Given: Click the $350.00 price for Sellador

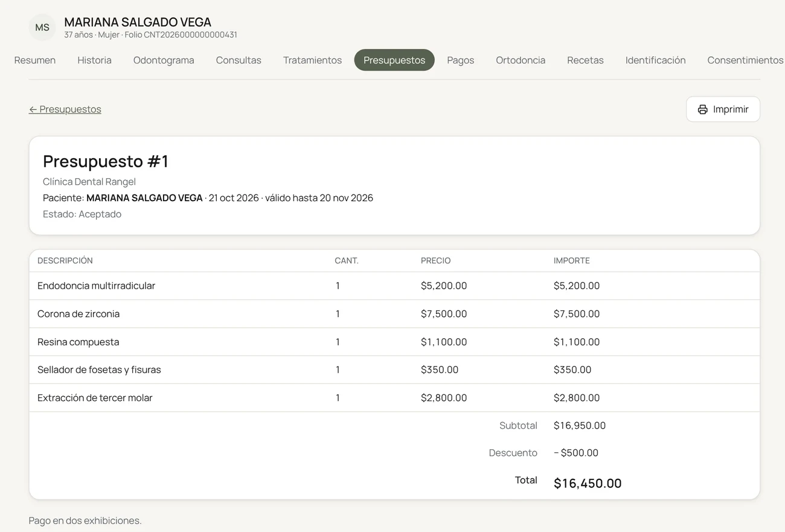Looking at the screenshot, I should (x=440, y=370).
